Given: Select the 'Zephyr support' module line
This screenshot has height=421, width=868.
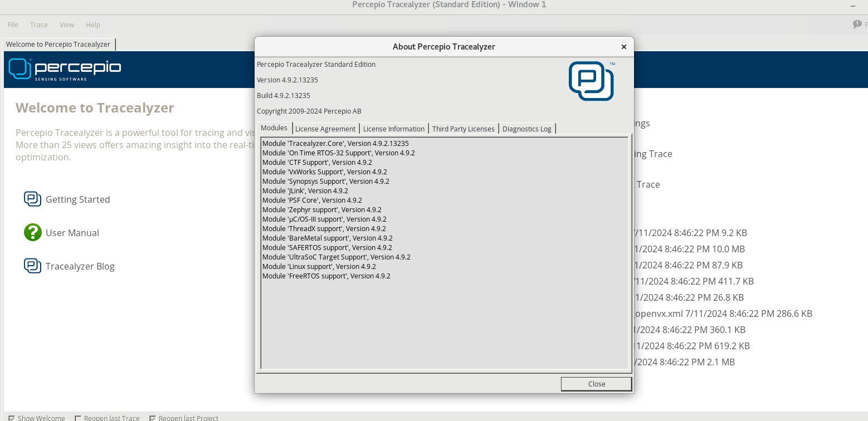Looking at the screenshot, I should 322,209.
